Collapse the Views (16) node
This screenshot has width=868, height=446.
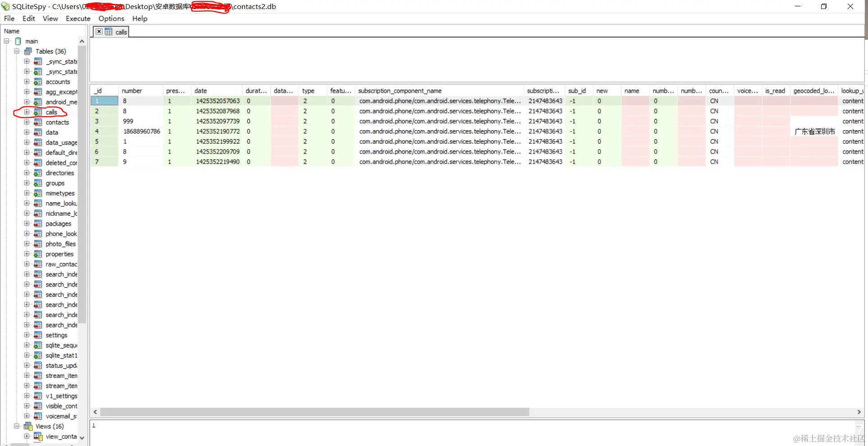17,426
